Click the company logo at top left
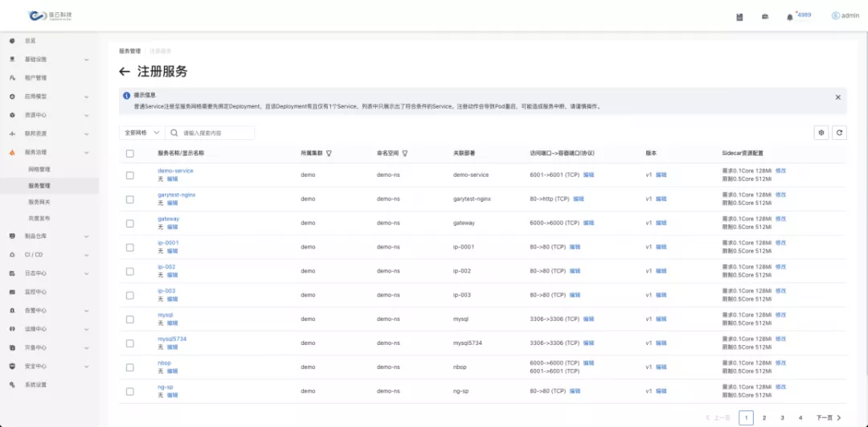Screen dimensions: 868x427 50,15
